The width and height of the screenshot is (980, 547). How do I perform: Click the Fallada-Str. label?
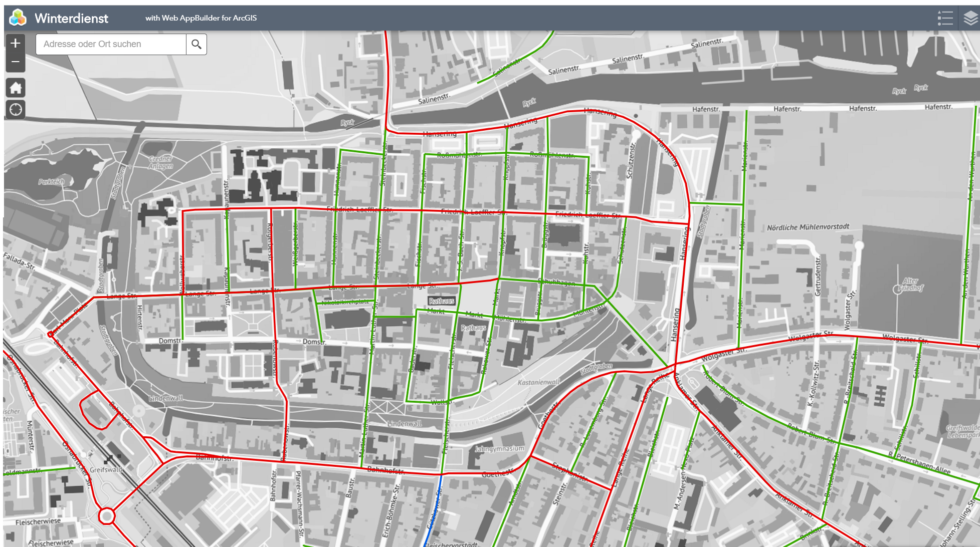click(x=19, y=261)
